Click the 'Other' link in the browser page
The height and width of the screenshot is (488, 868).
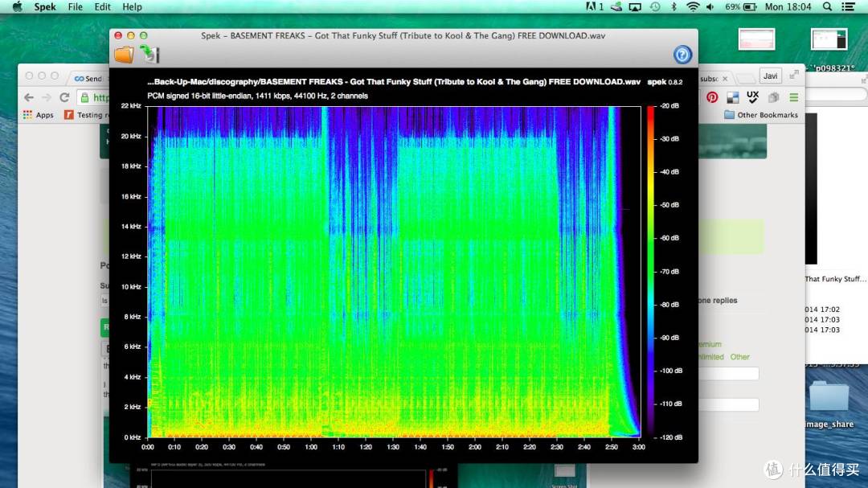739,357
